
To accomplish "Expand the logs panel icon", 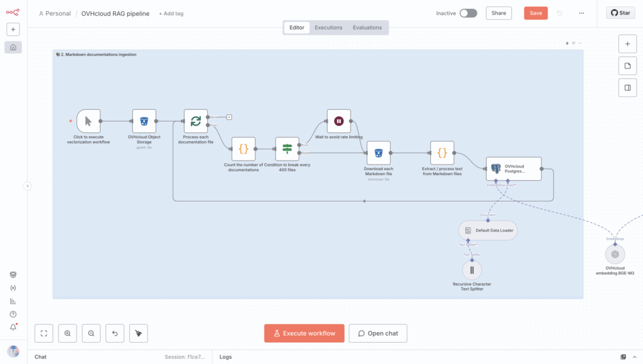I will pyautogui.click(x=624, y=356).
